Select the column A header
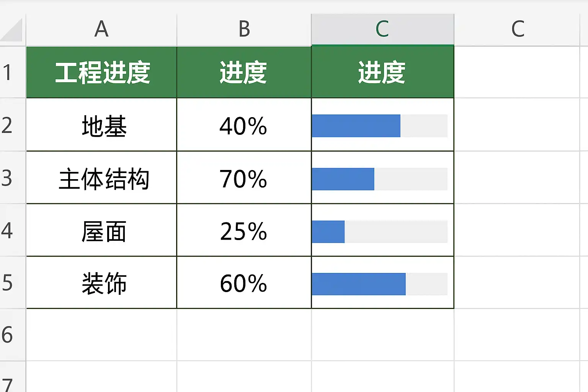The height and width of the screenshot is (392, 588). 101,29
